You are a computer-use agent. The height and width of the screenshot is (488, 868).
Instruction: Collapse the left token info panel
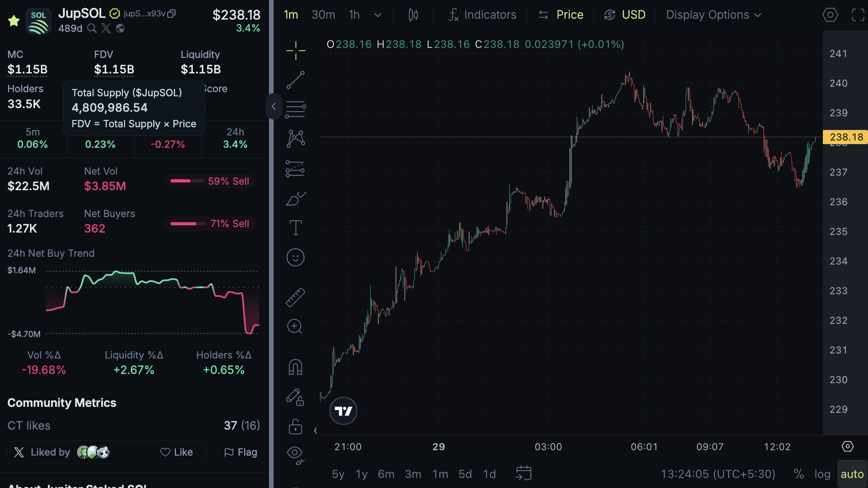pos(274,106)
